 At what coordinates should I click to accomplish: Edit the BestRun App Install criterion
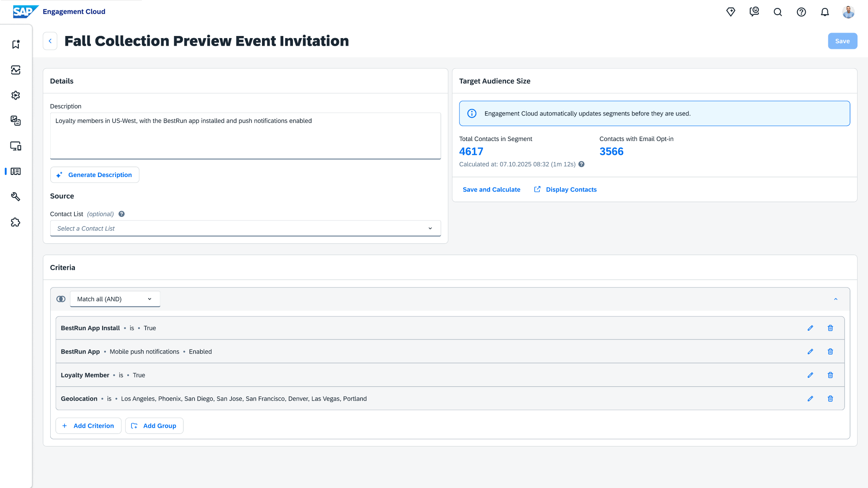(x=810, y=328)
